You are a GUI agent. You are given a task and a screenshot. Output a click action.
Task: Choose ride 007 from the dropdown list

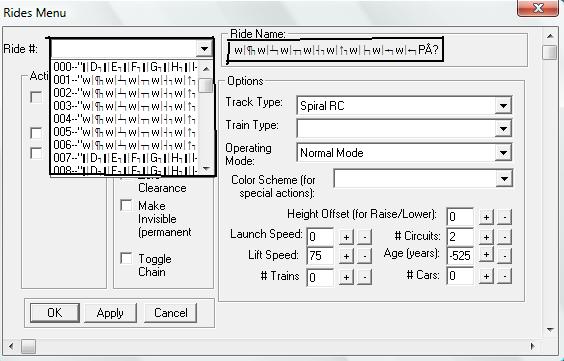[125, 157]
